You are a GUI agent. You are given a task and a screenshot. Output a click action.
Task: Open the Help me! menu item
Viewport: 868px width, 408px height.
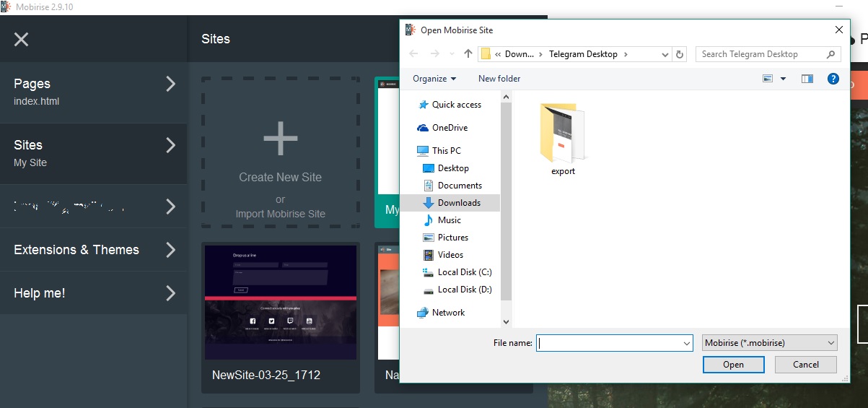93,293
